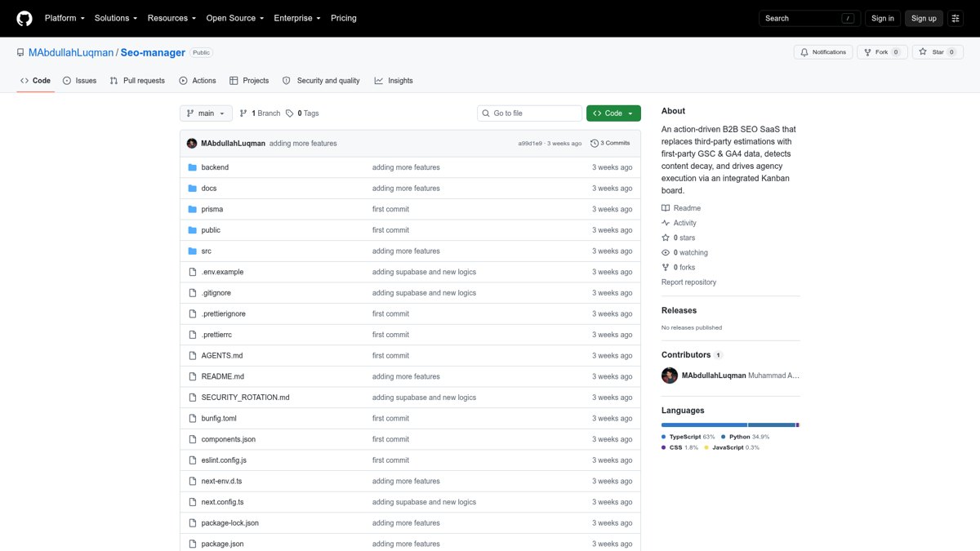This screenshot has width=980, height=551.
Task: Open the prisma folder
Action: click(x=212, y=209)
